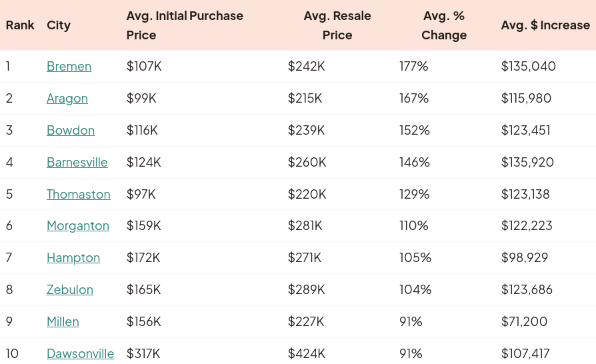
Task: Open the Bremen city link
Action: point(69,67)
